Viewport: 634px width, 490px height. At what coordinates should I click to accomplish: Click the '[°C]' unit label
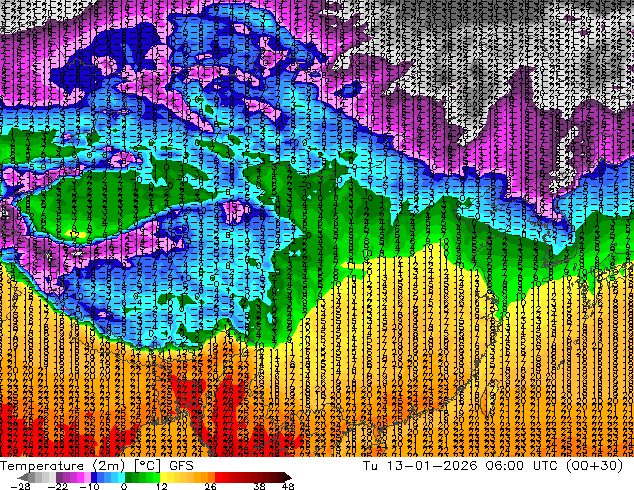(x=148, y=466)
